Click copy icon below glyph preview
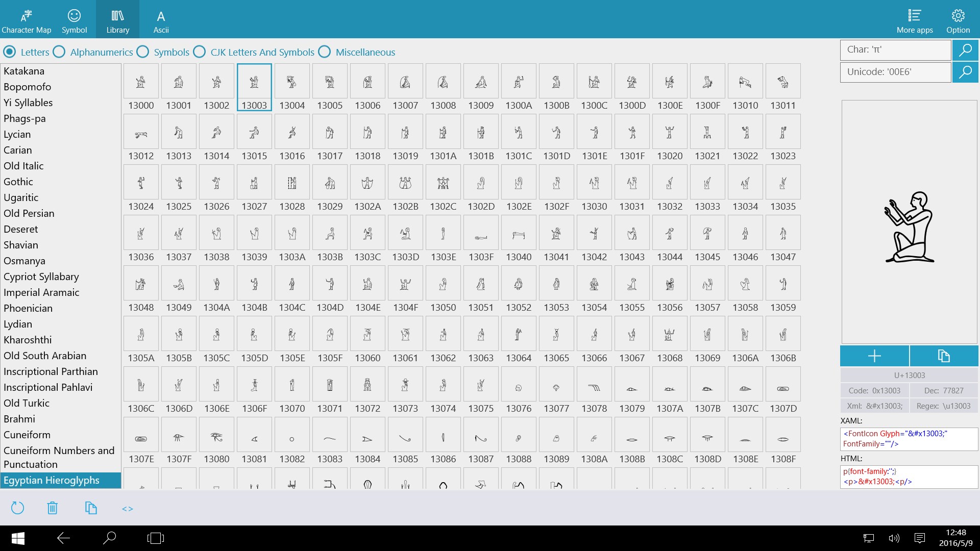The image size is (980, 551). 943,356
